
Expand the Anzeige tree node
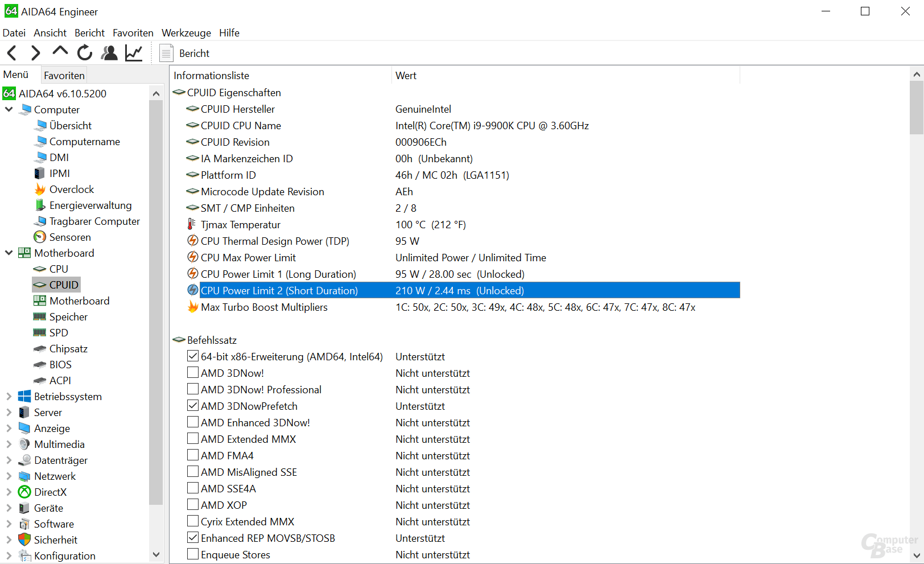click(x=9, y=428)
